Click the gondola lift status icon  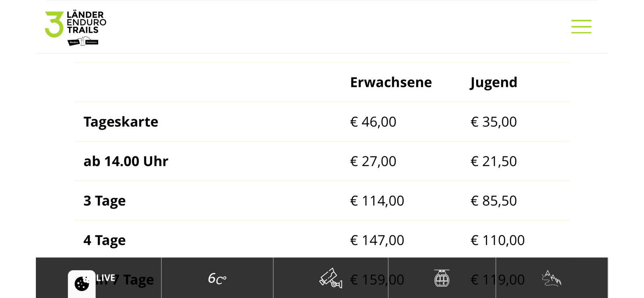(x=442, y=278)
